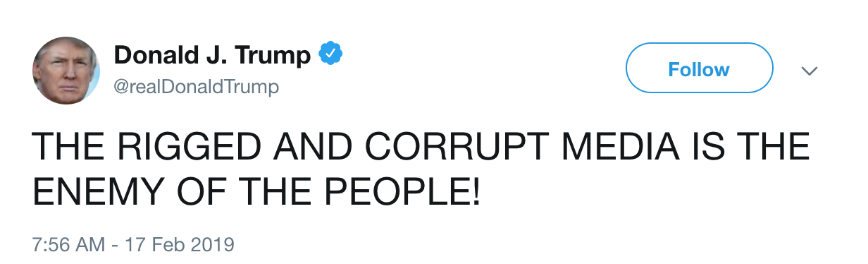Viewport: 868px width, 264px height.
Task: Open the profile avatar photo
Action: (x=66, y=71)
